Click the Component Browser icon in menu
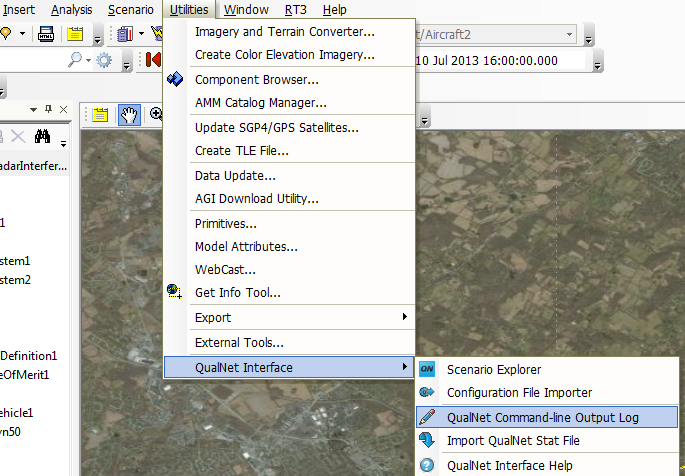This screenshot has height=476, width=685. [176, 79]
